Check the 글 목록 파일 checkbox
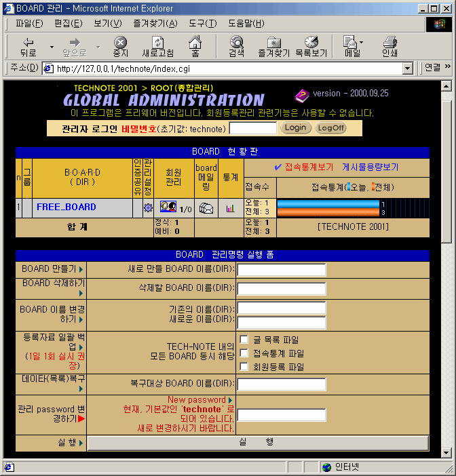Viewport: 456px width, 476px height. pos(244,340)
